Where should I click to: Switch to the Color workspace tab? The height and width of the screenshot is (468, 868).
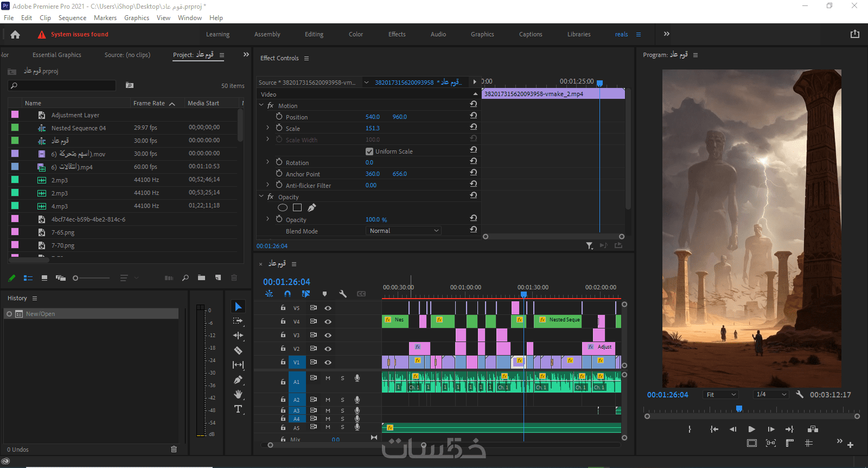coord(355,34)
